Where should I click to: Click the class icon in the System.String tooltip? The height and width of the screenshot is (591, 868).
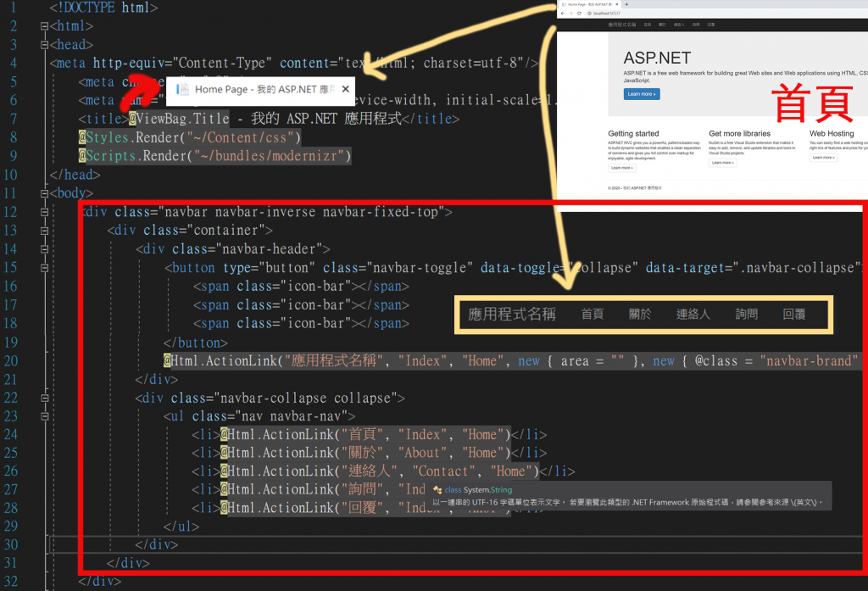pyautogui.click(x=437, y=490)
